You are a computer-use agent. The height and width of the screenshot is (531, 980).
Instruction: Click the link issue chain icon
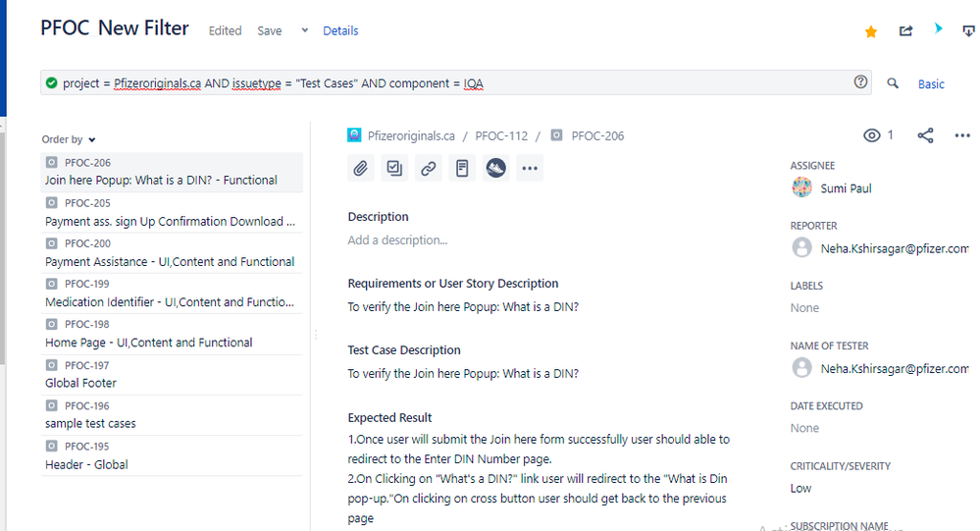tap(428, 168)
